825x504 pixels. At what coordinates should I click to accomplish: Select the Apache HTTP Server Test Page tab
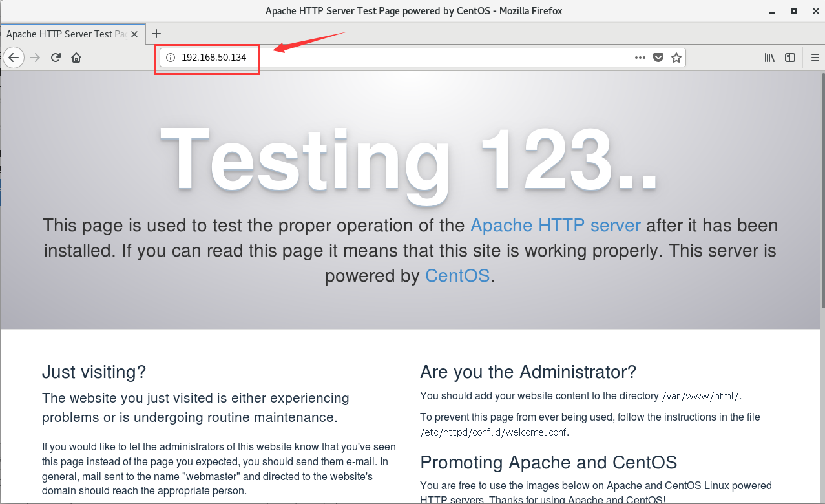coord(74,34)
